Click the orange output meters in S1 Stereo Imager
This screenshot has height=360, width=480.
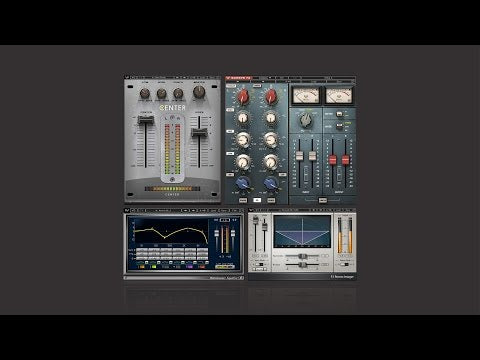pos(345,235)
